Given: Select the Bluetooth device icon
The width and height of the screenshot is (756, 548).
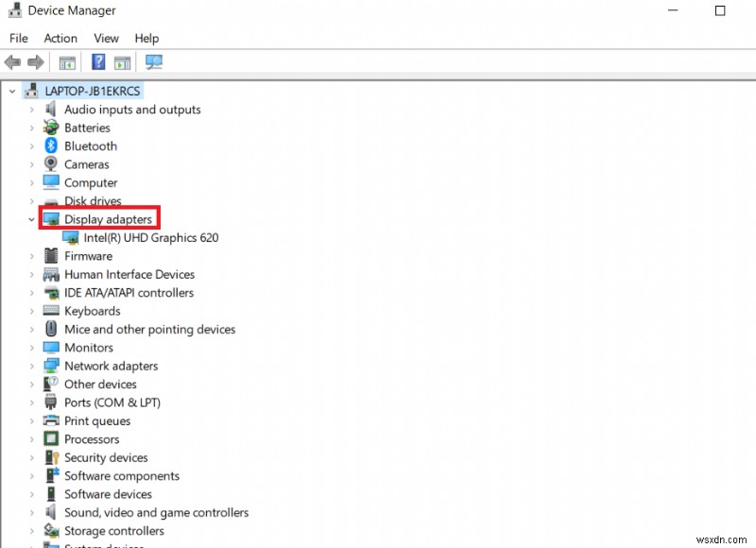Looking at the screenshot, I should (49, 146).
